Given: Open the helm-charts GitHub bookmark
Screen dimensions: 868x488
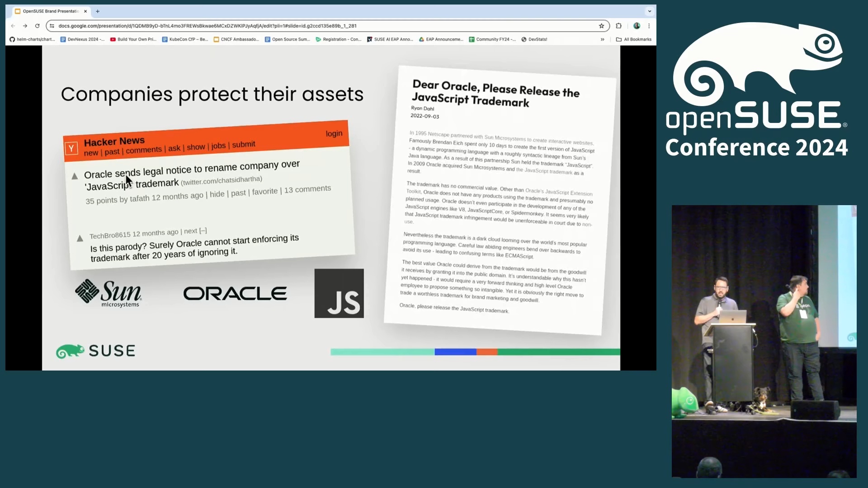Looking at the screenshot, I should pyautogui.click(x=32, y=39).
